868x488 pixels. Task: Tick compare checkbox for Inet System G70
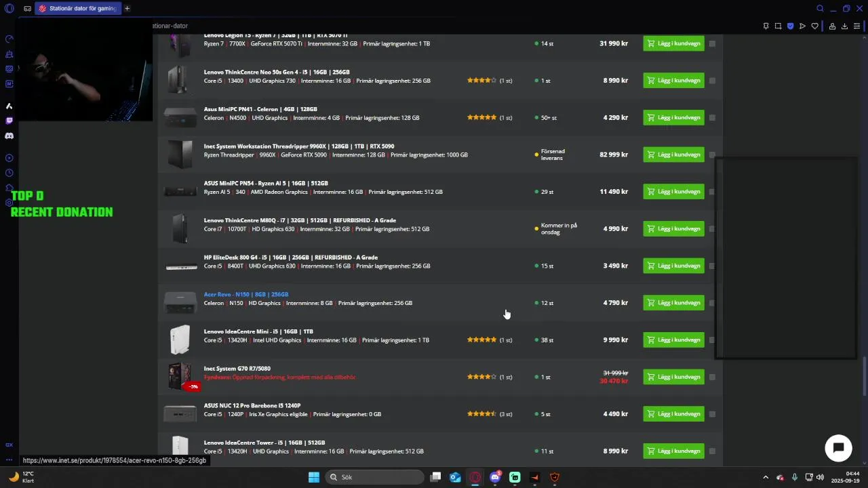click(x=712, y=377)
